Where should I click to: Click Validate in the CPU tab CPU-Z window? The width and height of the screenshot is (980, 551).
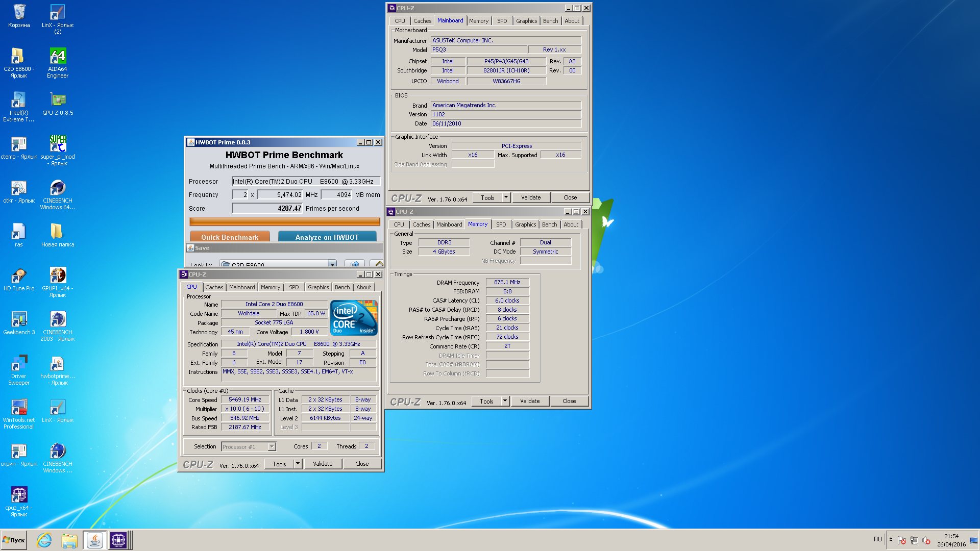coord(323,464)
